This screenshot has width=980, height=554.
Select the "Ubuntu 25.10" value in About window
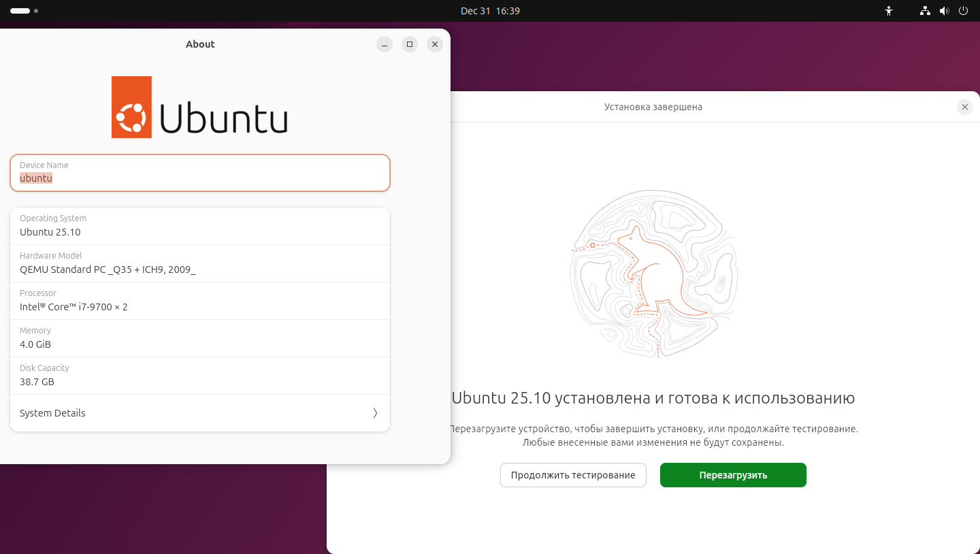click(50, 232)
